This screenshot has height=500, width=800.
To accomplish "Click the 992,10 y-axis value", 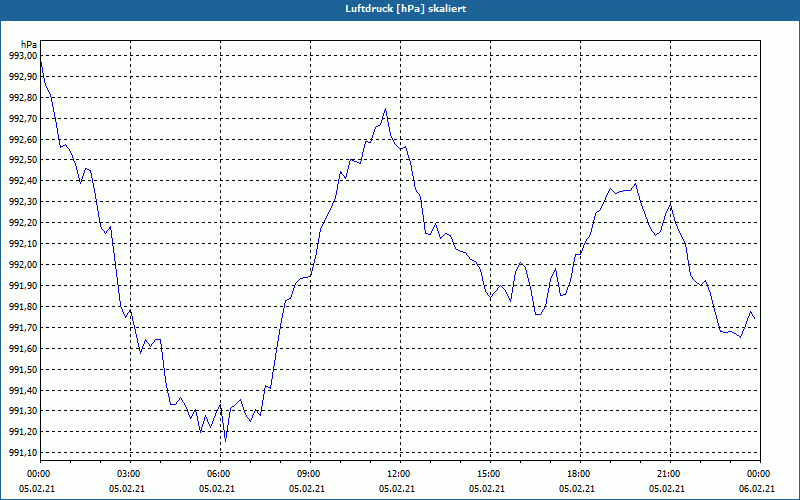I will click(23, 244).
